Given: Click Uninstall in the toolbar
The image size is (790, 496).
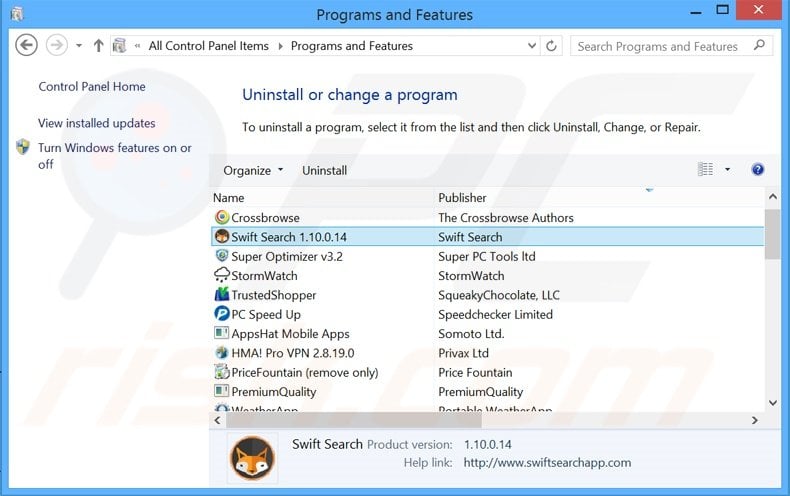Looking at the screenshot, I should click(324, 171).
